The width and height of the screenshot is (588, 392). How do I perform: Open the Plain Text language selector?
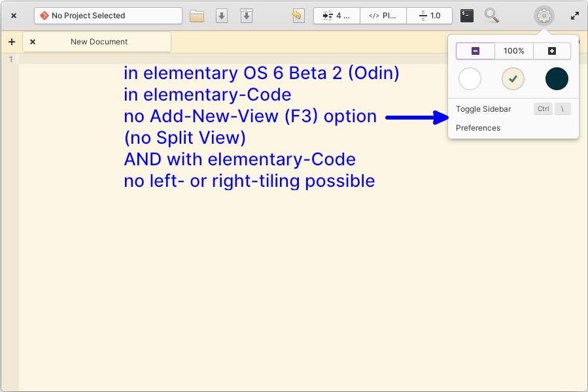pyautogui.click(x=383, y=15)
